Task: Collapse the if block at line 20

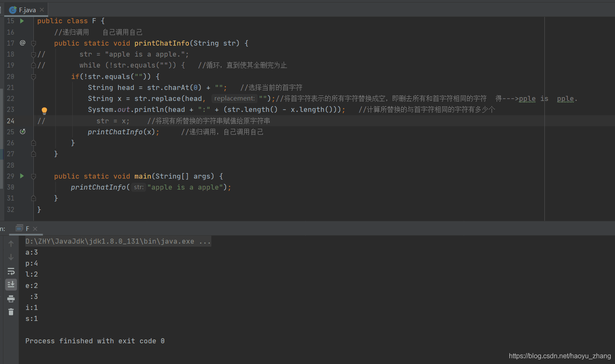Action: [33, 76]
